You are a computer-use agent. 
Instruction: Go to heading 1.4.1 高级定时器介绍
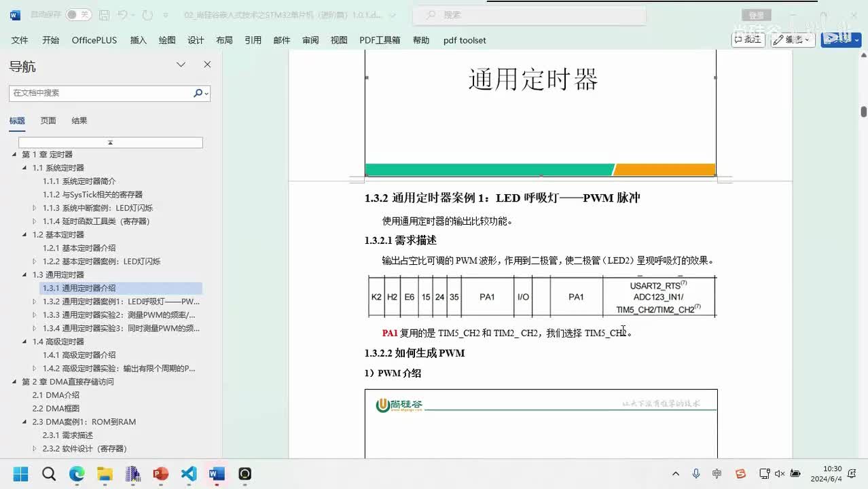coord(79,355)
